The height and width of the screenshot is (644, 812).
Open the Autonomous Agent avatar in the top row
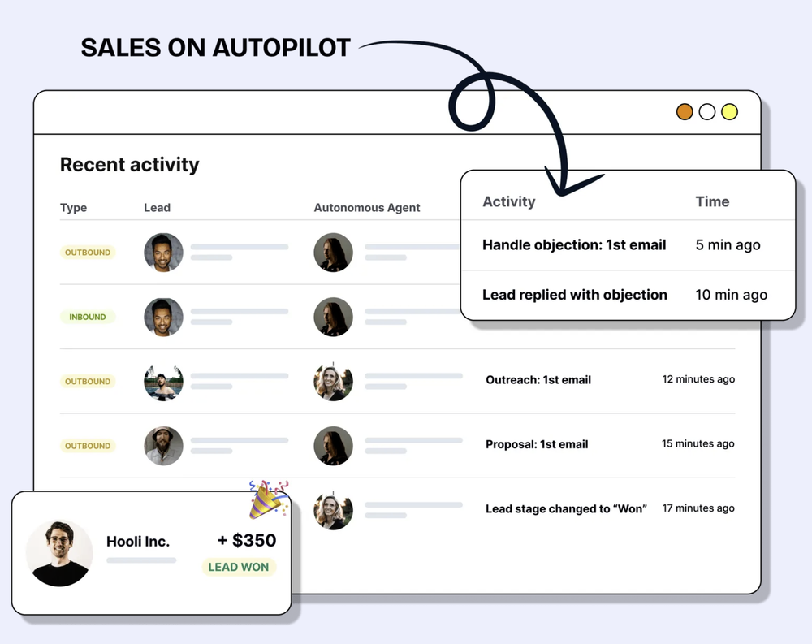333,253
